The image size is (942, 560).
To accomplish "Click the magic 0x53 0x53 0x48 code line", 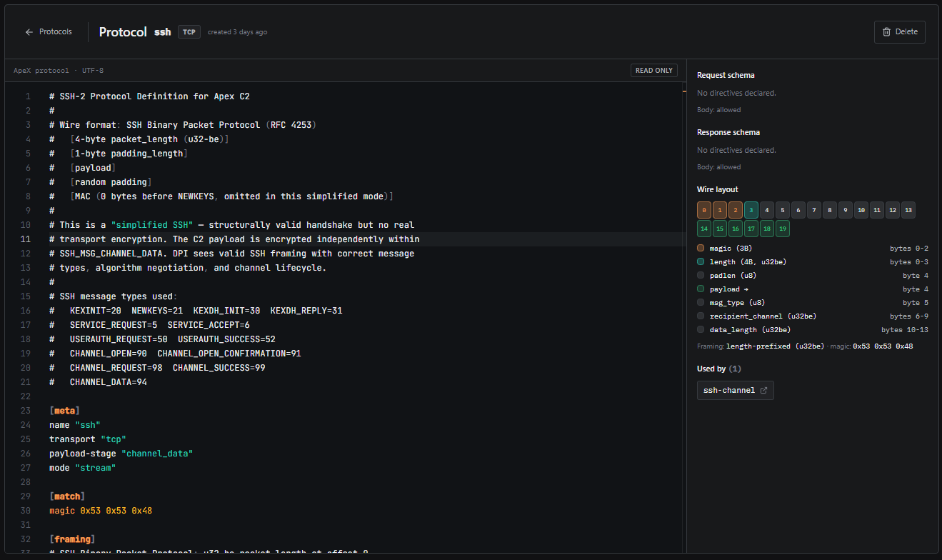I will pos(101,511).
